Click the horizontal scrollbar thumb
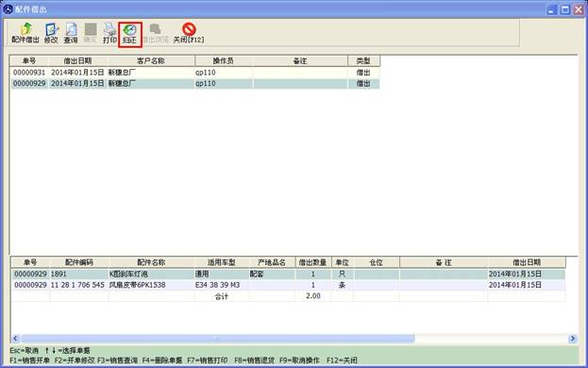This screenshot has width=588, height=368. 217,339
